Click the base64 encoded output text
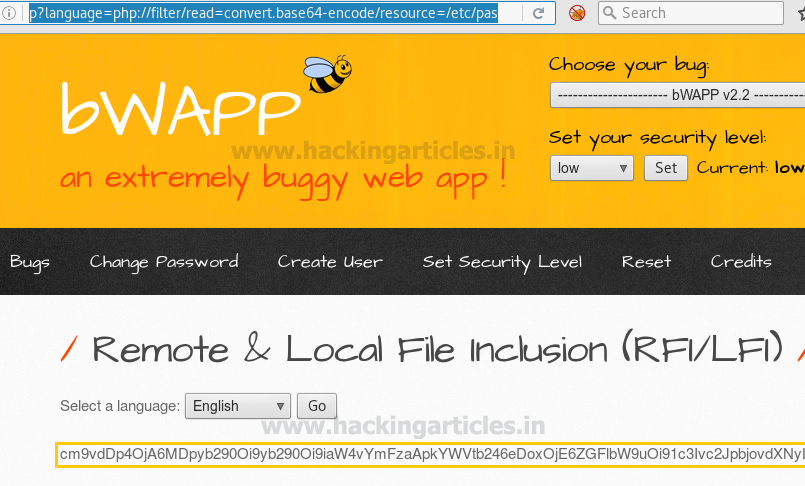 [430, 455]
